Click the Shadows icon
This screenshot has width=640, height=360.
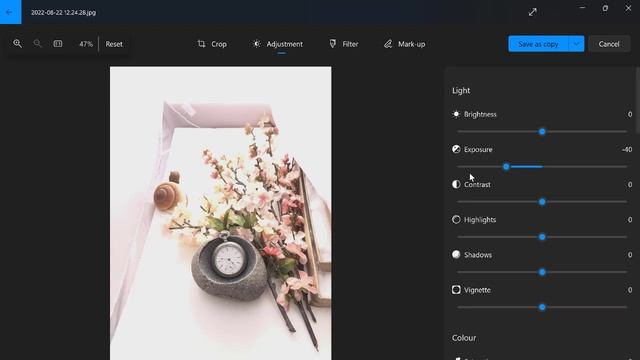[x=456, y=255]
